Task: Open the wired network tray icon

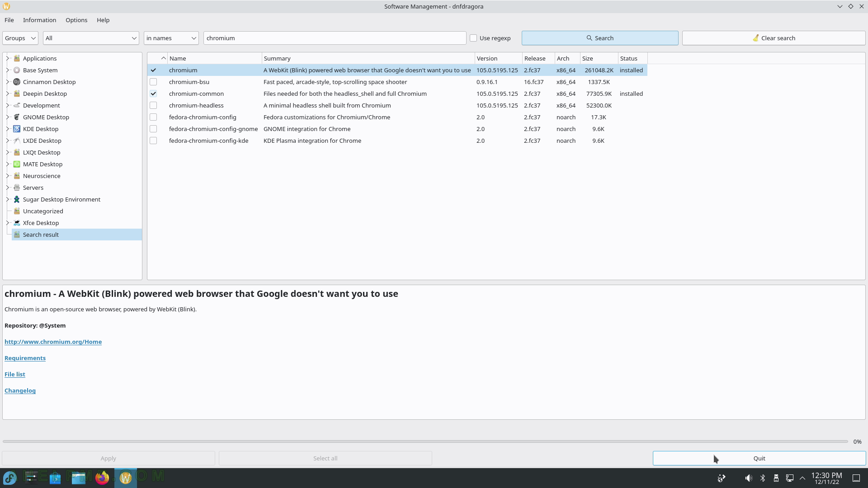Action: pos(790,478)
